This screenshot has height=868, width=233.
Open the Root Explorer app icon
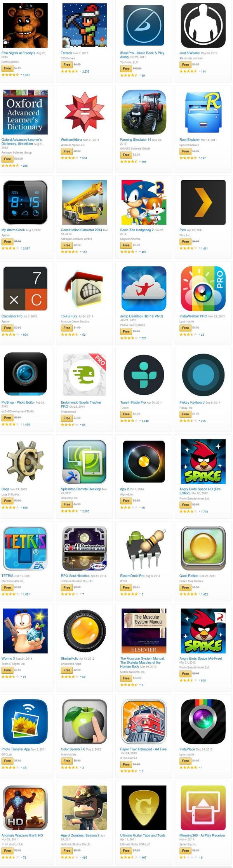pyautogui.click(x=203, y=112)
